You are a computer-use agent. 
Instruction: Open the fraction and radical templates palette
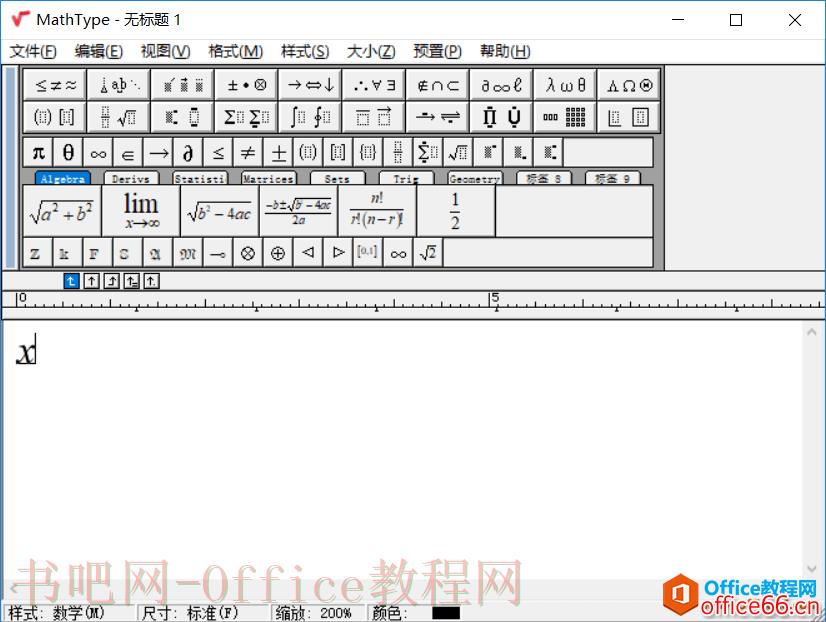point(119,116)
